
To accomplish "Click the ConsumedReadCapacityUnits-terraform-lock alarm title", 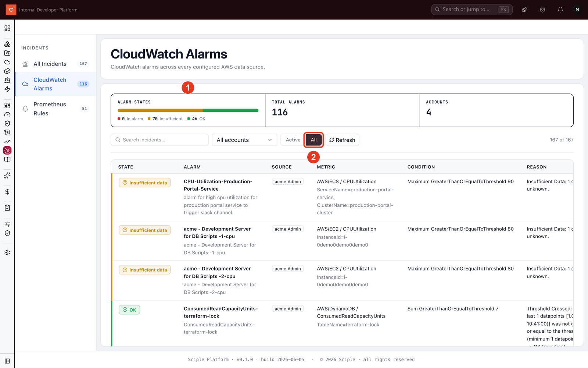I will 221,312.
